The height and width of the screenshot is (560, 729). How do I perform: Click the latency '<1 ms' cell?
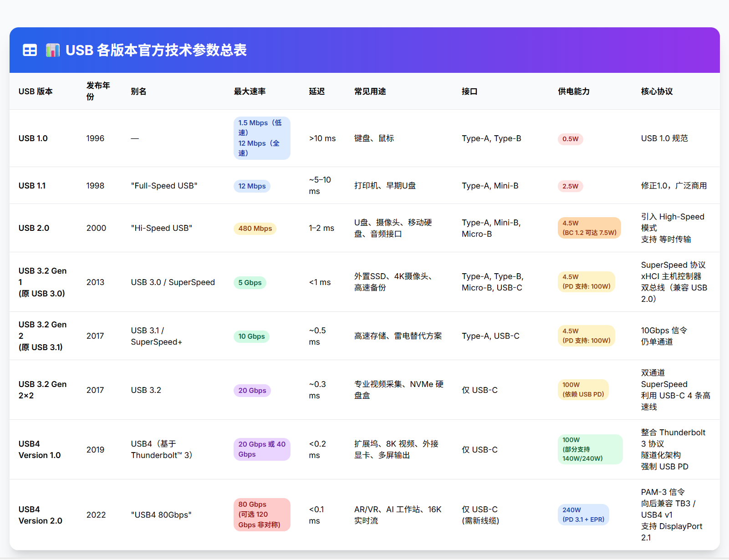(320, 282)
